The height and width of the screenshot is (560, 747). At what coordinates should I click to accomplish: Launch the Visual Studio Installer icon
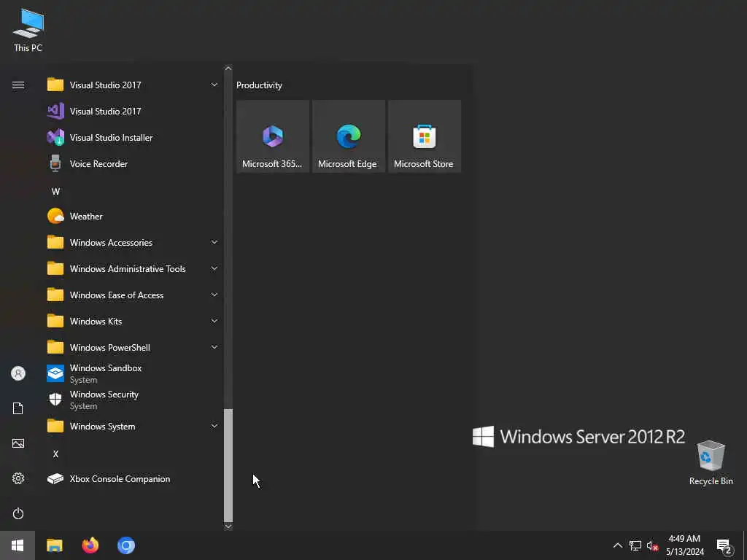(55, 138)
